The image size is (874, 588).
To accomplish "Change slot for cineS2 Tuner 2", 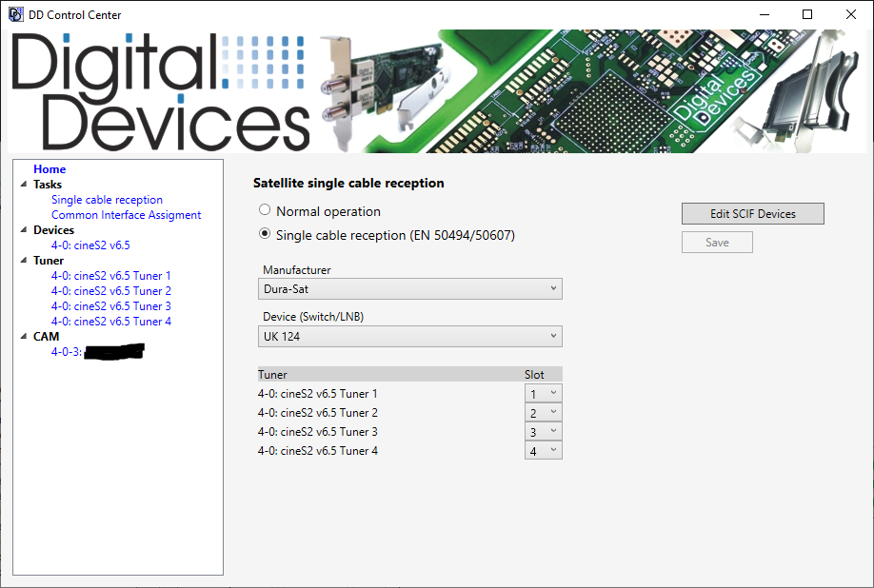I will [x=543, y=413].
